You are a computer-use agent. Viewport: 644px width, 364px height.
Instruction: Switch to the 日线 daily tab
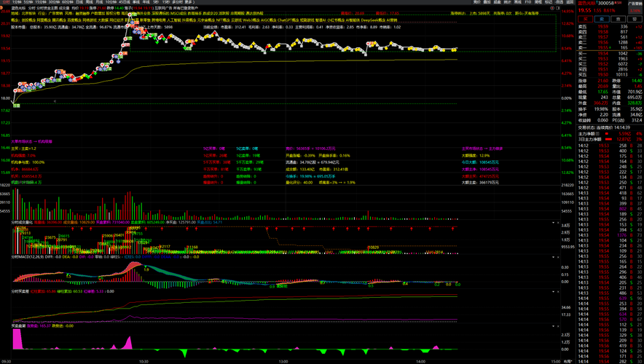click(x=79, y=2)
